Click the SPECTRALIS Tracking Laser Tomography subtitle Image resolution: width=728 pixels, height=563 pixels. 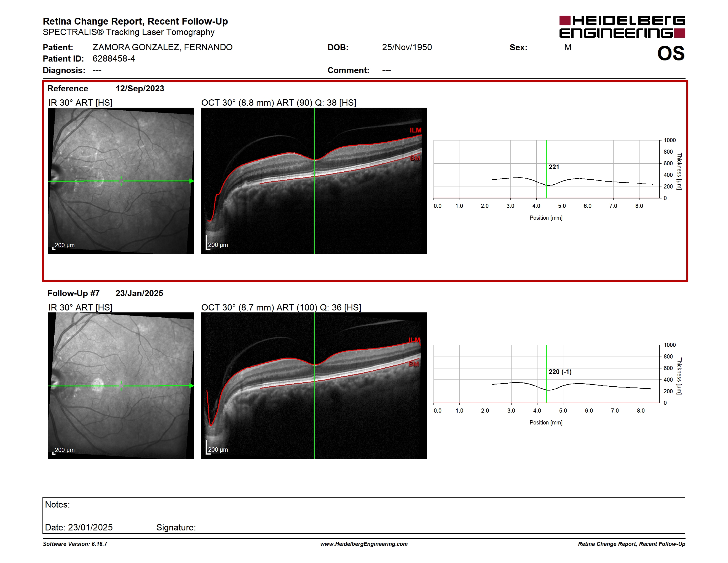(128, 32)
